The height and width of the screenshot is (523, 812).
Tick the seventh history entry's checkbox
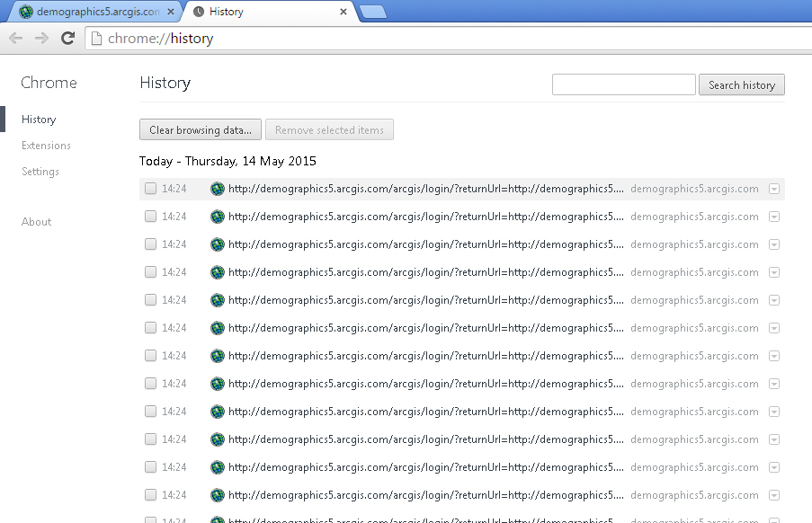coord(150,356)
